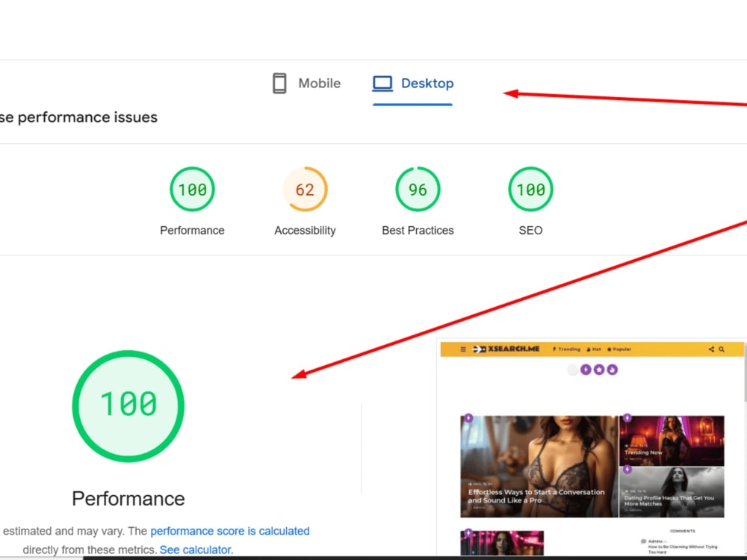Click the desktop laptop icon
This screenshot has width=747, height=560.
[x=382, y=84]
